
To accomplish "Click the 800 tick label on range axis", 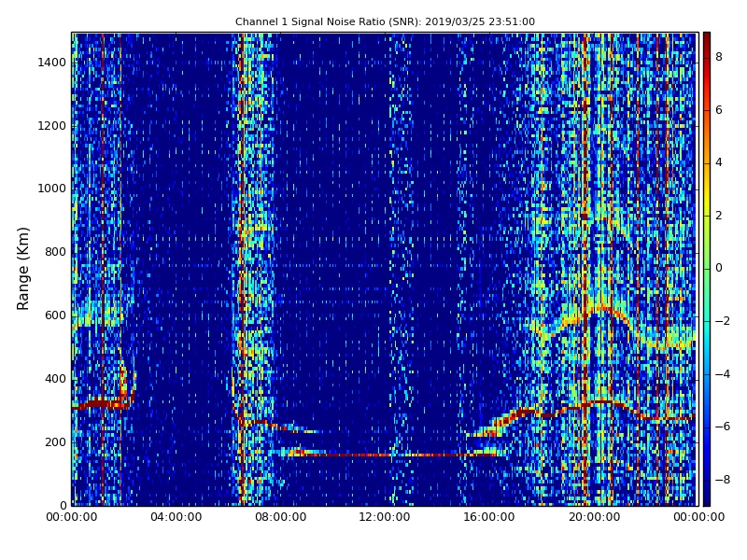I will pos(55,252).
